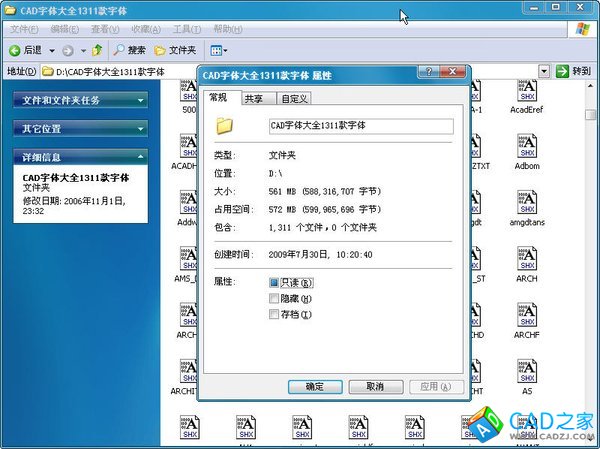Click the 确定 (OK) button

(x=315, y=387)
